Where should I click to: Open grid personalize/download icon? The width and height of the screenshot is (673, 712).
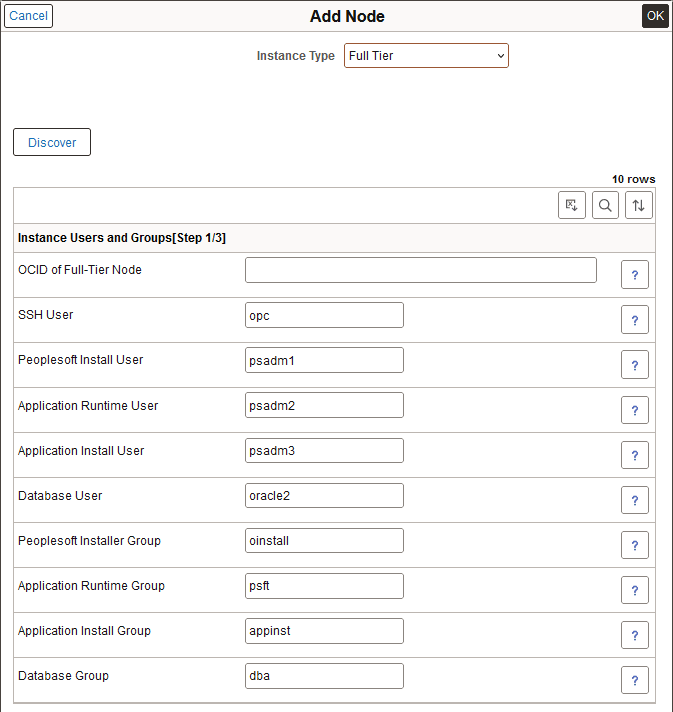pyautogui.click(x=572, y=206)
